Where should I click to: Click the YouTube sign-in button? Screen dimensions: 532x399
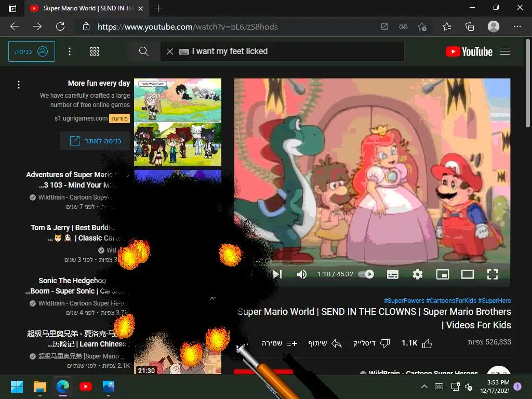point(32,51)
